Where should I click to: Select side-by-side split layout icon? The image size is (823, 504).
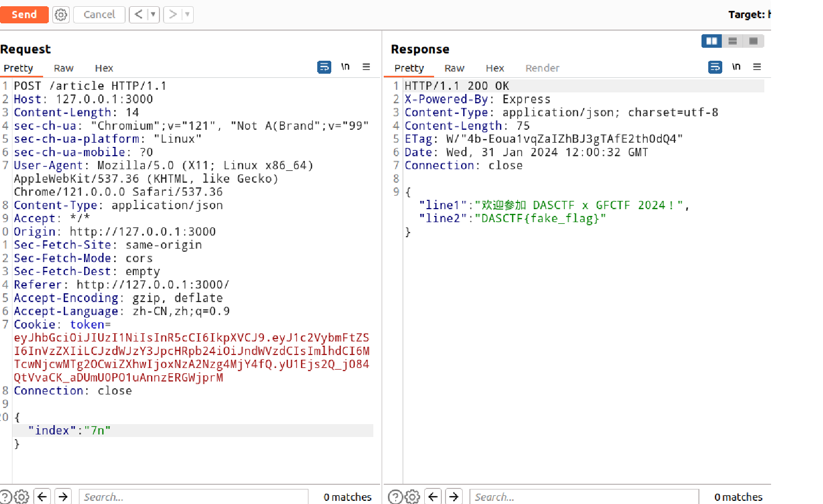tap(711, 41)
